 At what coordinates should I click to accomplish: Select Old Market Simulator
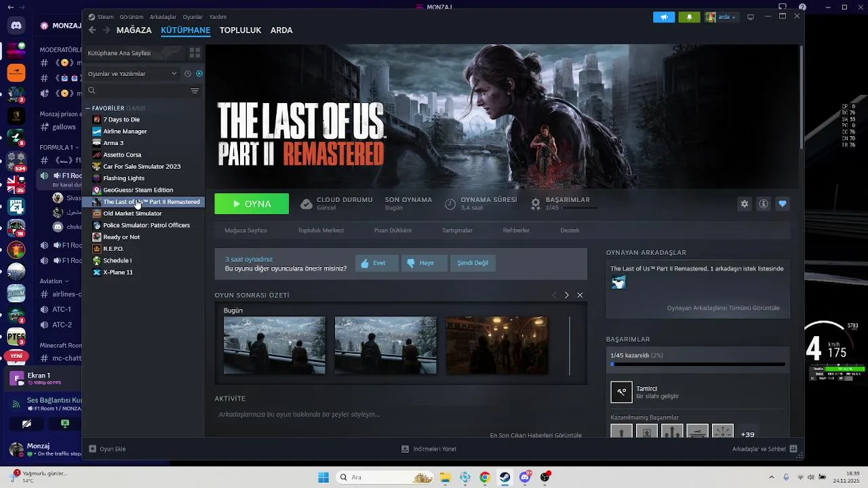132,213
